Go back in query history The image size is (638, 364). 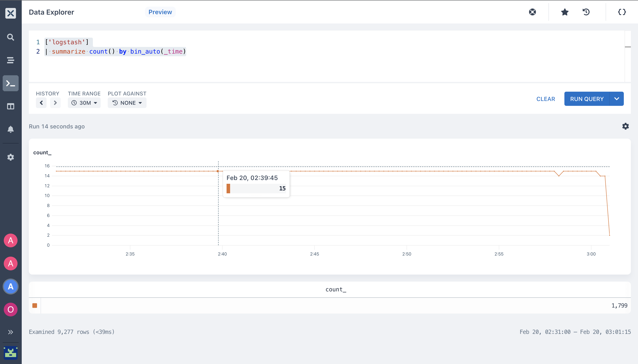coord(41,103)
